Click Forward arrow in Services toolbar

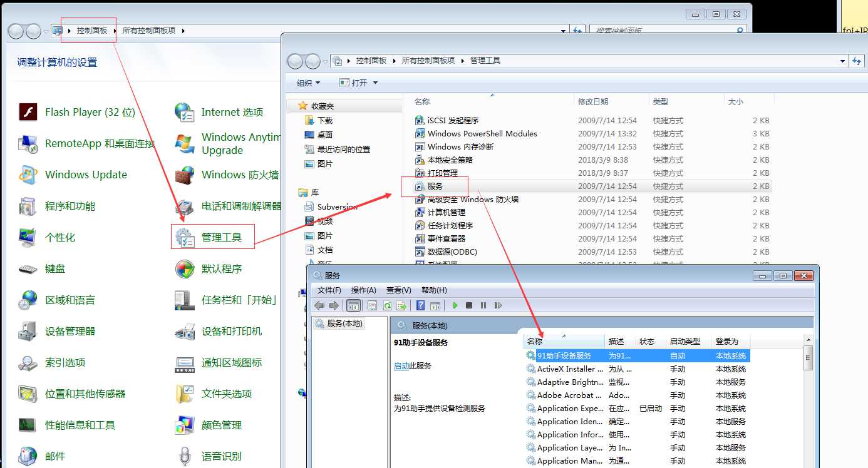point(333,305)
